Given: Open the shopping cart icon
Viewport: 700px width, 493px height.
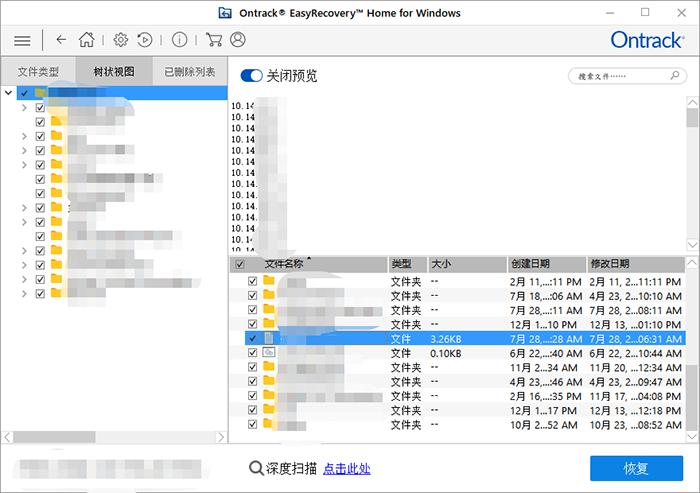Looking at the screenshot, I should tap(214, 40).
